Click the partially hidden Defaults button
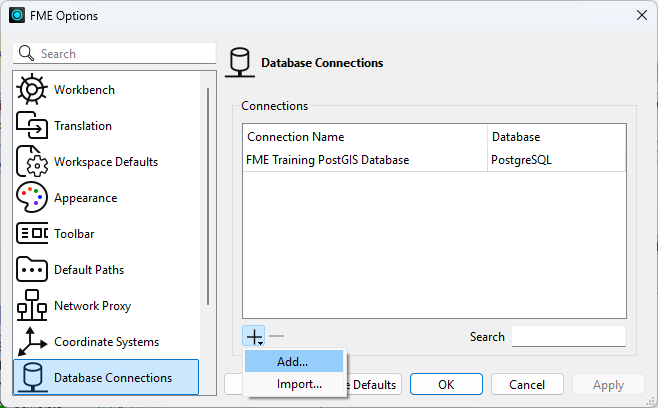Image resolution: width=658 pixels, height=408 pixels. click(374, 384)
